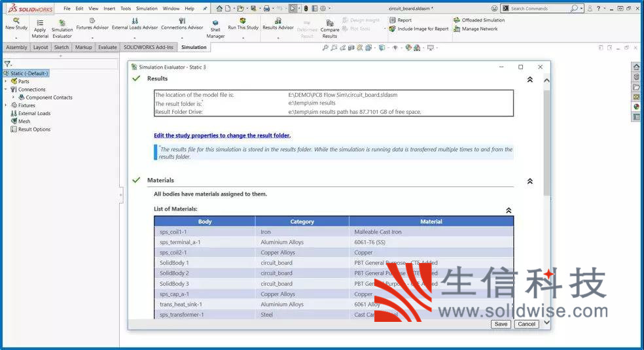Click the 6061-T6 (SS) material cell
Screen dimensions: 644x350
[x=431, y=242]
